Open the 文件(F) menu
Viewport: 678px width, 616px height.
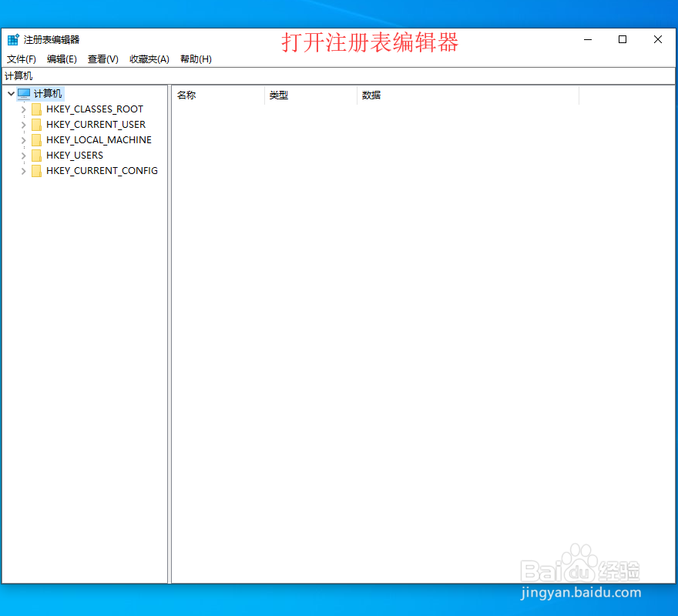pos(22,59)
